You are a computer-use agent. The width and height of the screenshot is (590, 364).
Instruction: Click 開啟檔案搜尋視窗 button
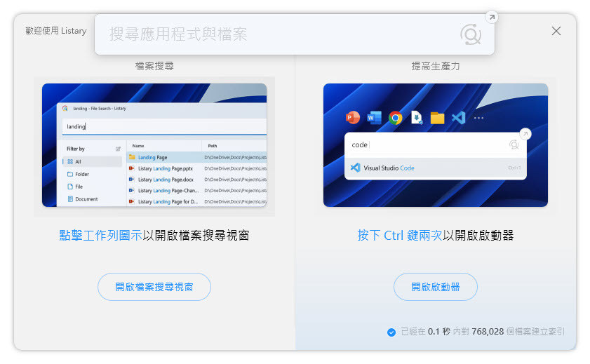point(154,287)
